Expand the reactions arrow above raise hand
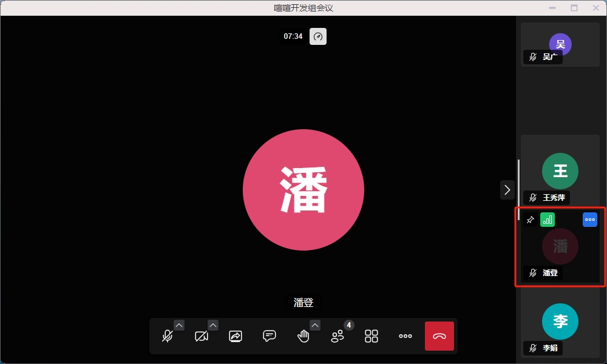Viewport: 607px width, 364px height. tap(315, 325)
